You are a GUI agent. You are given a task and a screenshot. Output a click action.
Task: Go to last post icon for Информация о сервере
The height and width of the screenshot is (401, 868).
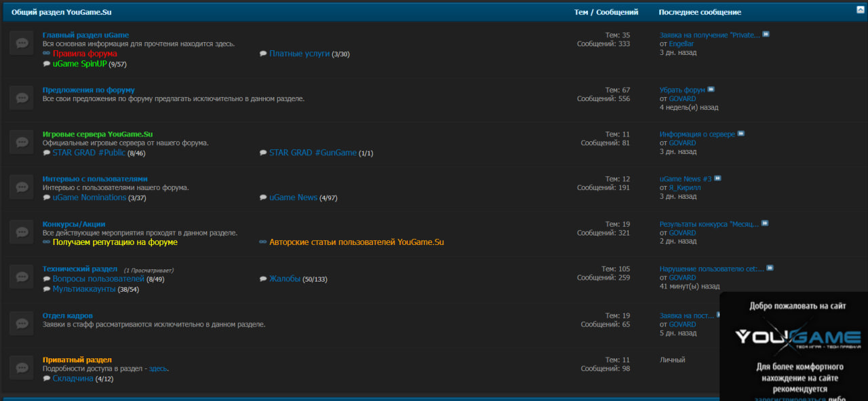click(741, 134)
